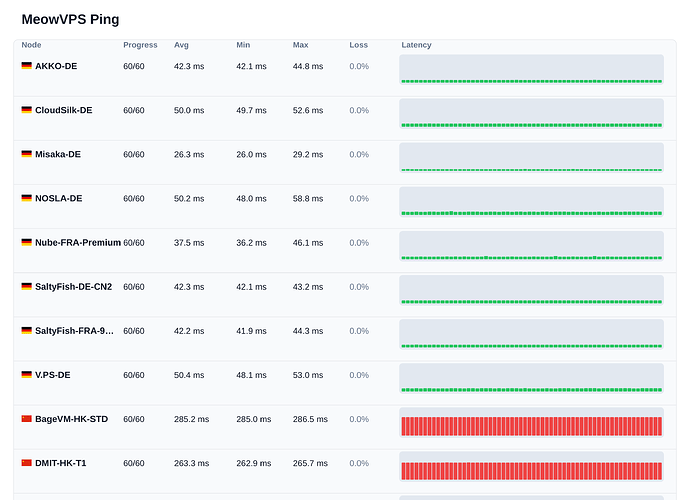This screenshot has height=500, width=690.
Task: Click the Avg column header
Action: click(x=181, y=45)
